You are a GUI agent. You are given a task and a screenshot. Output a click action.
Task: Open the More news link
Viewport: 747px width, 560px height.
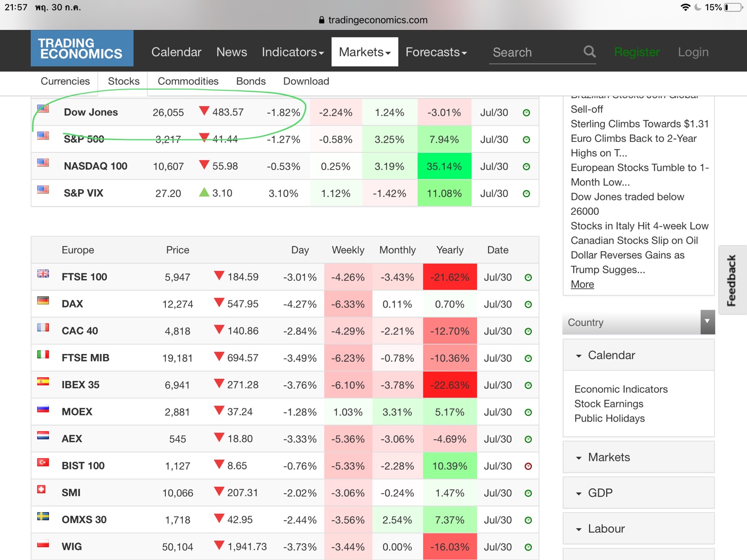(582, 284)
